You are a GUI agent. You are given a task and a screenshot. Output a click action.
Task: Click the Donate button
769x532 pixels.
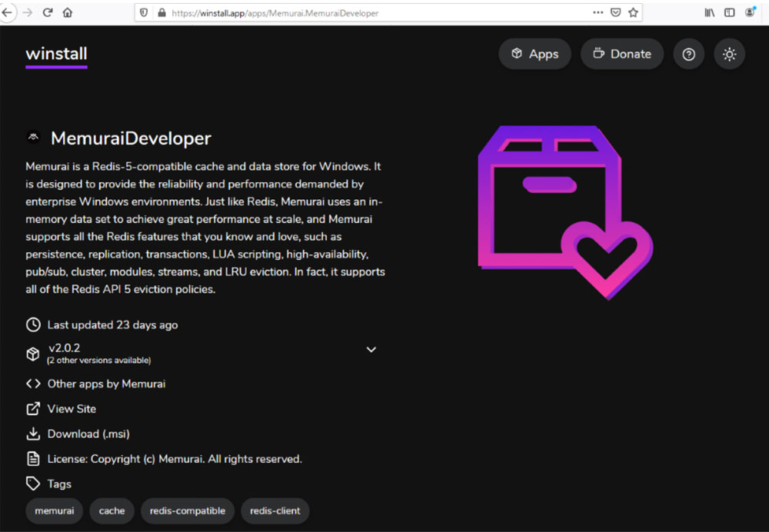pyautogui.click(x=622, y=54)
